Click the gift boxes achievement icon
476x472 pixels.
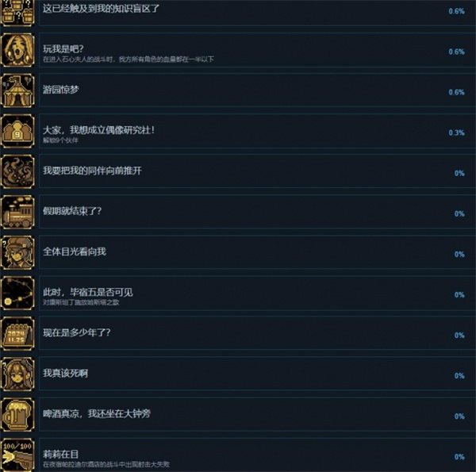click(x=17, y=13)
